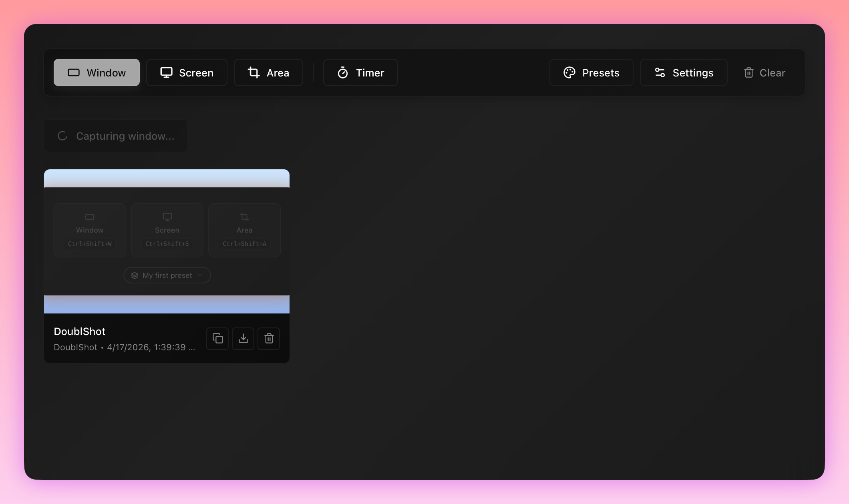Click the trash icon next to Clear
Viewport: 849px width, 504px height.
(x=748, y=72)
